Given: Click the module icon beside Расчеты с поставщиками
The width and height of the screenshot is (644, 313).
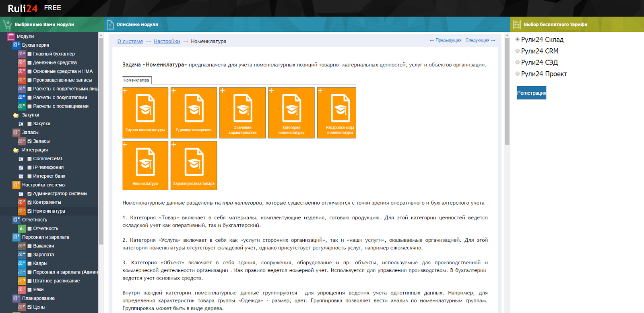Looking at the screenshot, I should 22,106.
